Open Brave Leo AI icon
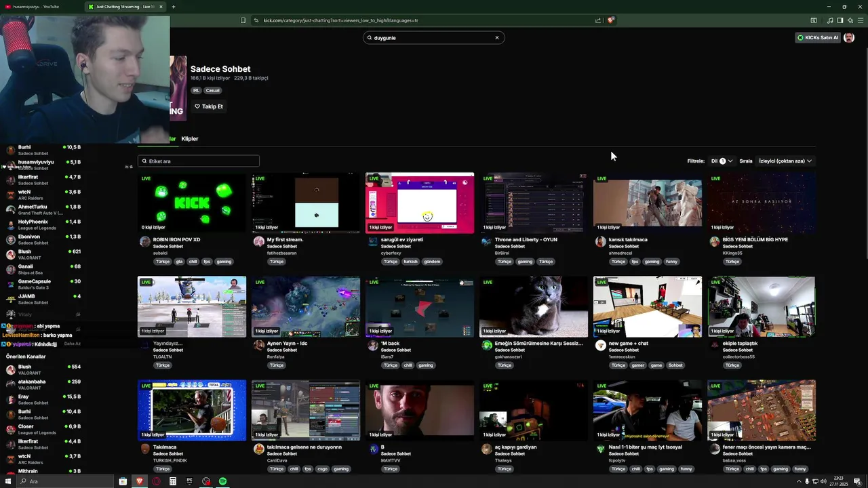Viewport: 868px width, 488px height. [850, 20]
